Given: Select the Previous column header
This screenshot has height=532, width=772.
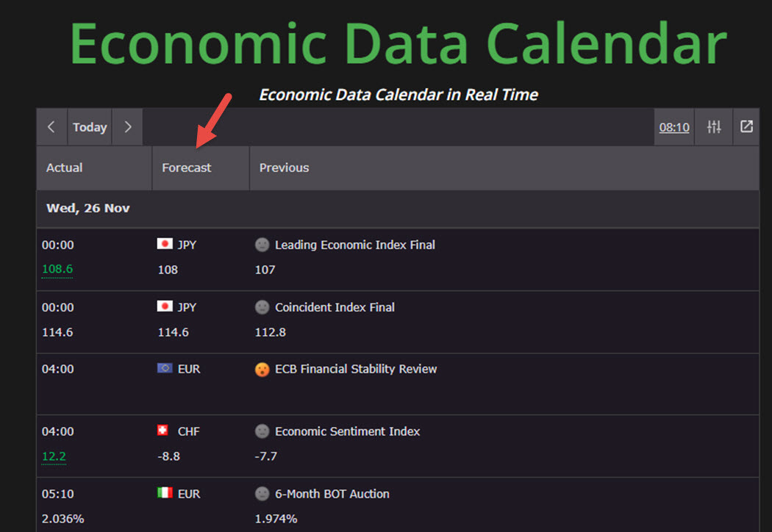Looking at the screenshot, I should pyautogui.click(x=285, y=168).
